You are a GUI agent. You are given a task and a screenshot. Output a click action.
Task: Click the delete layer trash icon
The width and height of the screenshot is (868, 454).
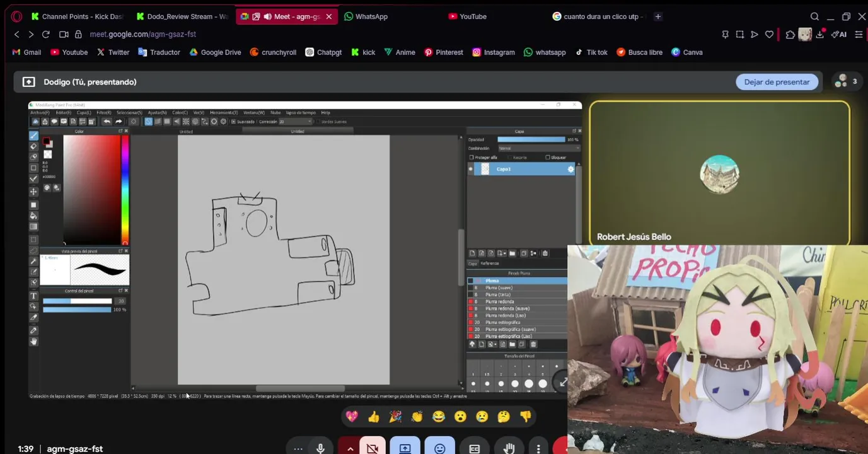(545, 253)
